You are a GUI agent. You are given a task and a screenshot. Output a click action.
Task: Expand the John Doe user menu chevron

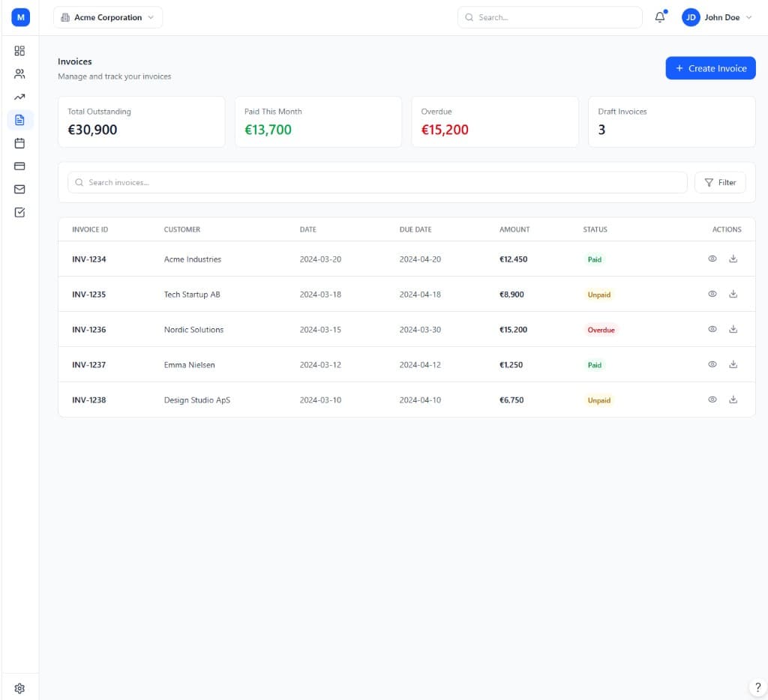tap(748, 18)
